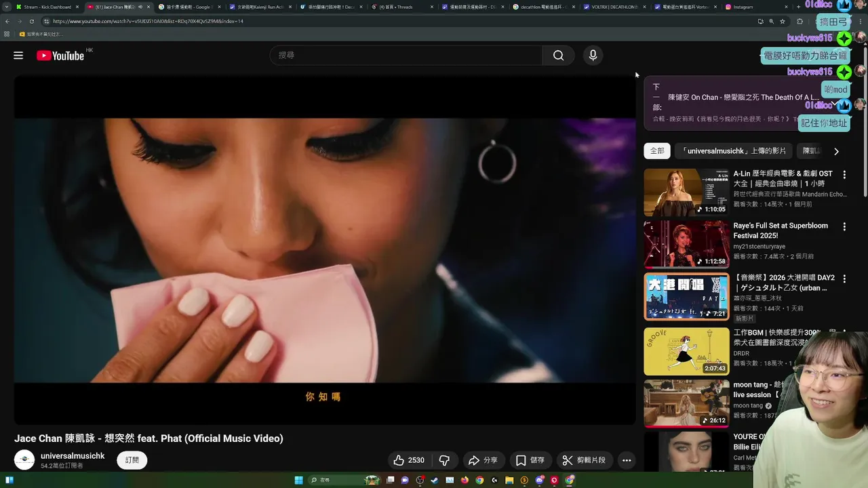This screenshot has height=488, width=868.
Task: Open Discord from the taskbar
Action: pos(539,481)
